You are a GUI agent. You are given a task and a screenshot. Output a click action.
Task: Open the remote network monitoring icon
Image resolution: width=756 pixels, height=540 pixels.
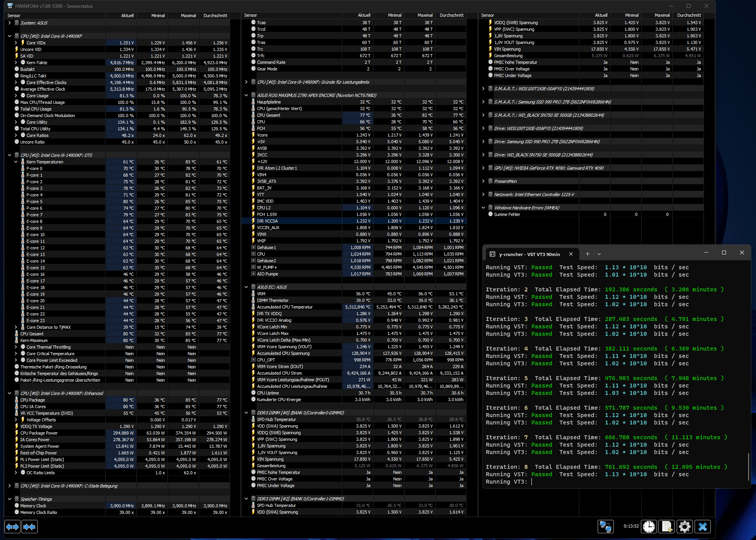pos(605,527)
